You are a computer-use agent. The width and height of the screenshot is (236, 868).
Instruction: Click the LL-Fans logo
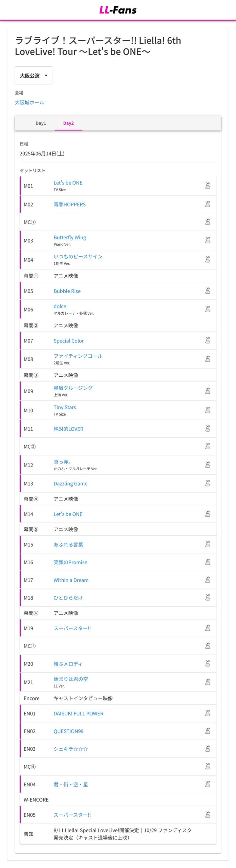118,10
